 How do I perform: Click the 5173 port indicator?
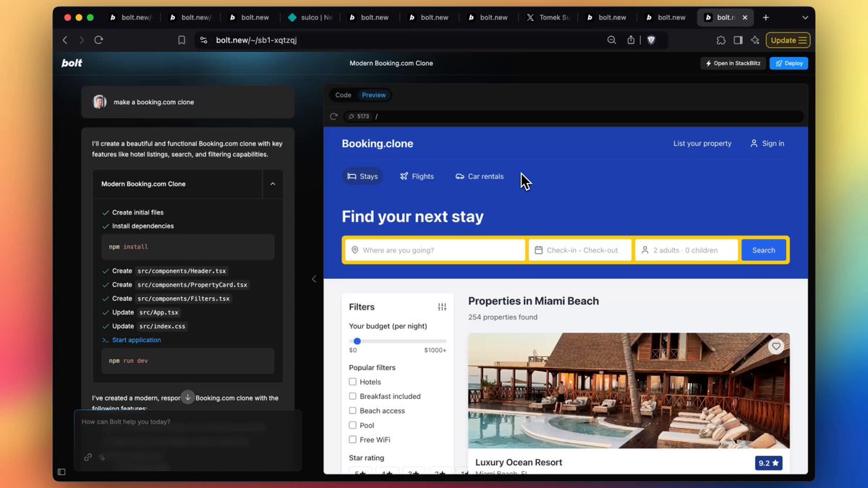coord(358,116)
